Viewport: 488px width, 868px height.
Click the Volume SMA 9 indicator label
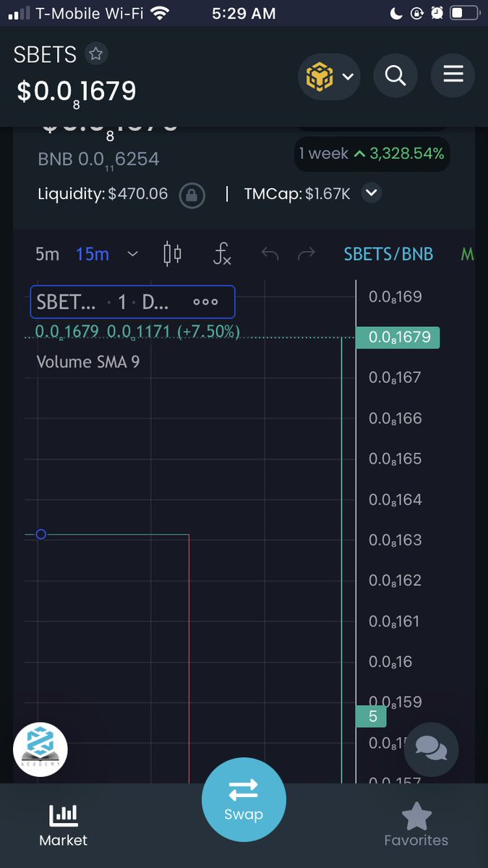tap(88, 362)
